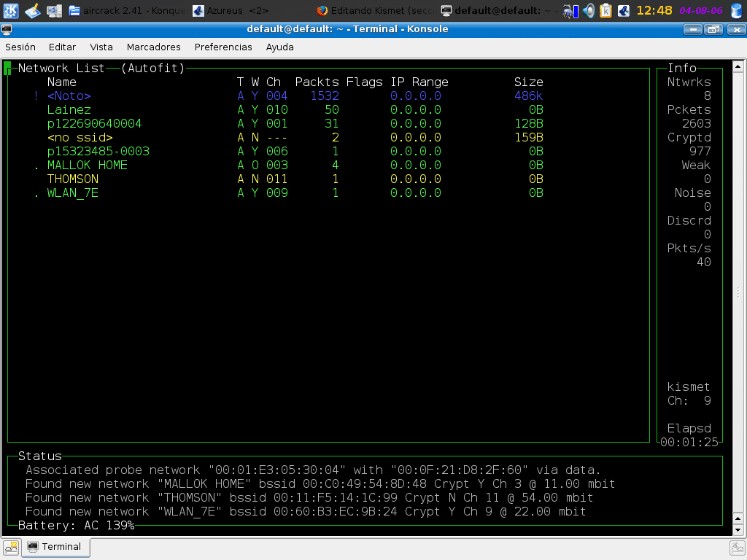
Task: Open the Vista menu
Action: pyautogui.click(x=101, y=47)
